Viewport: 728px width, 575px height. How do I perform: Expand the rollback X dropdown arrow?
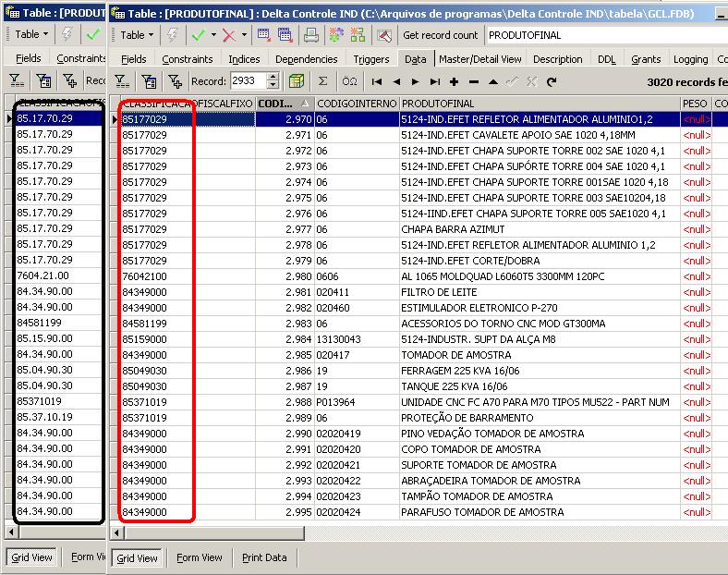tap(244, 35)
